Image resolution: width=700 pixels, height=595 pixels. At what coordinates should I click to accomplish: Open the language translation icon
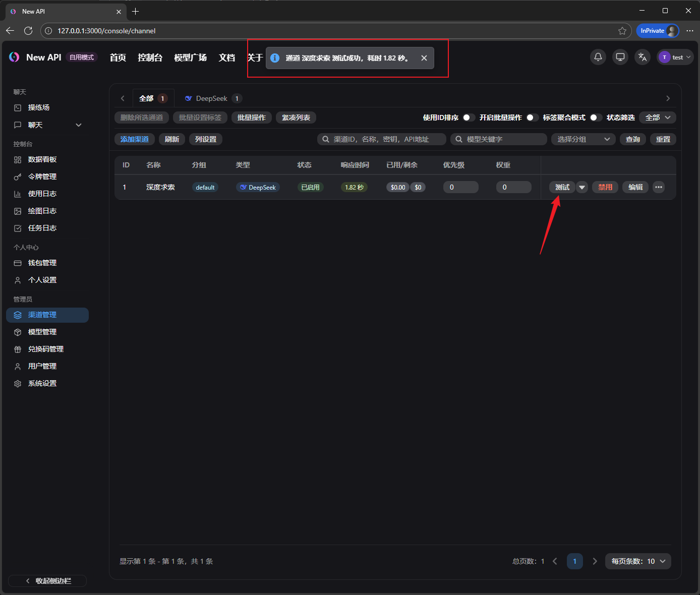(642, 57)
